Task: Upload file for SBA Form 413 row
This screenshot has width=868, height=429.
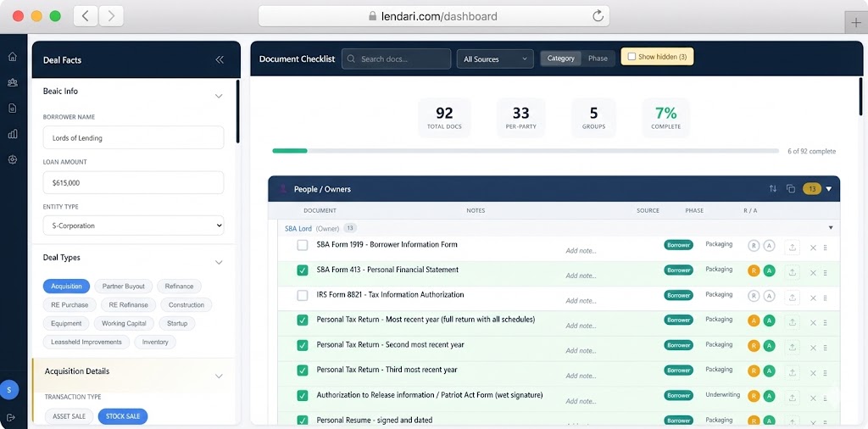Action: coord(792,272)
